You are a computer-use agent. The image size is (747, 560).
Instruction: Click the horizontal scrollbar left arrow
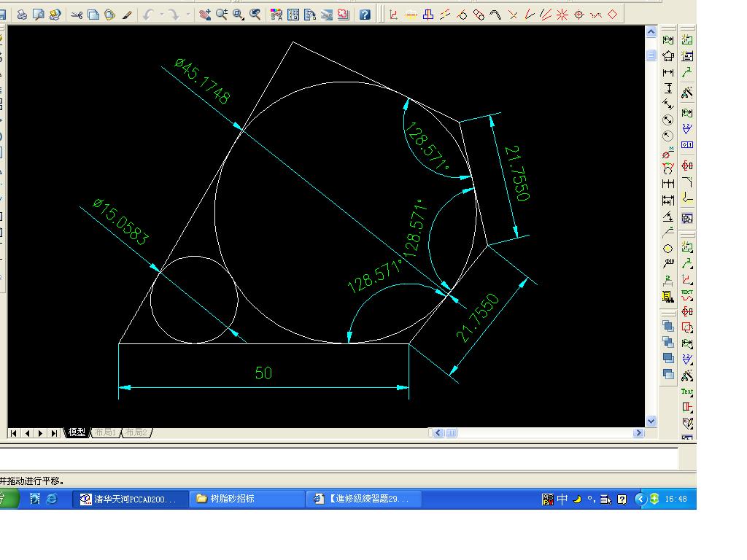pos(438,433)
